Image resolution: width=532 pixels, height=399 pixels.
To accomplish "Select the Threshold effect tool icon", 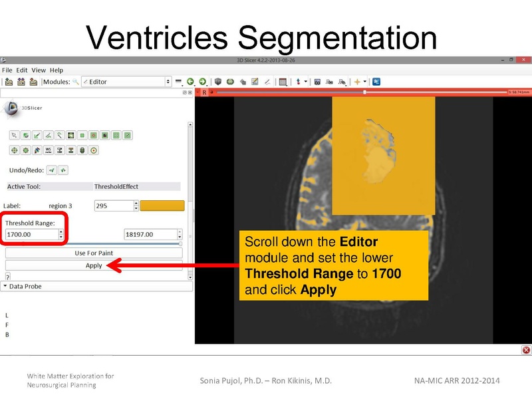I will click(x=69, y=135).
